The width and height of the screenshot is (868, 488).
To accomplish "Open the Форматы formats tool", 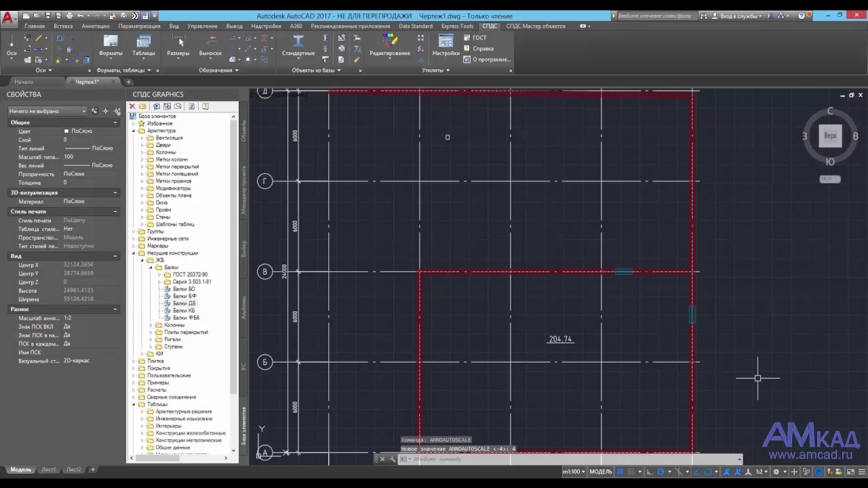I will coord(111,45).
